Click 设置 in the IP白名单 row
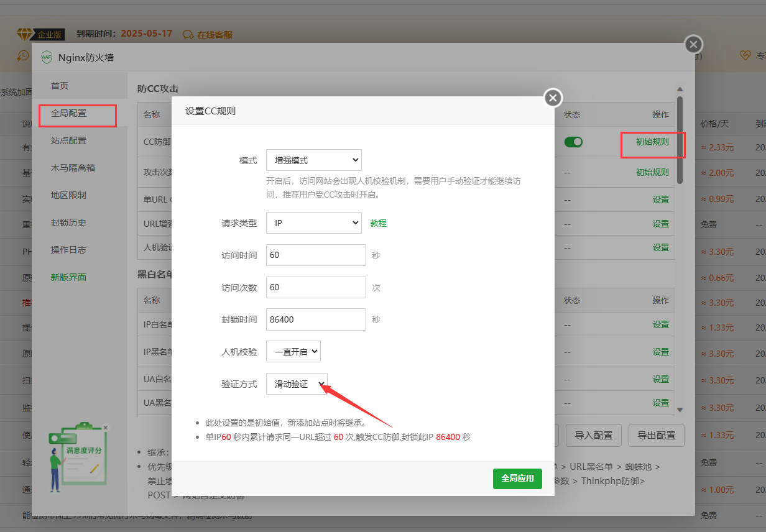The height and width of the screenshot is (532, 766). click(661, 324)
